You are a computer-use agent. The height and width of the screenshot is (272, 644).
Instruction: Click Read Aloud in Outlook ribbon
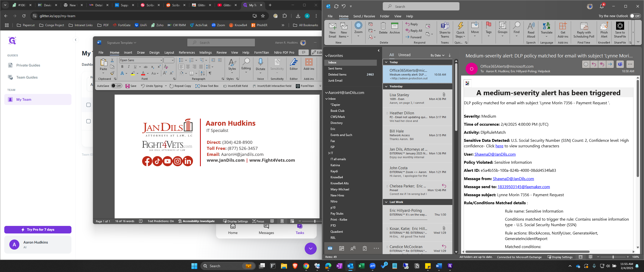coord(531,30)
